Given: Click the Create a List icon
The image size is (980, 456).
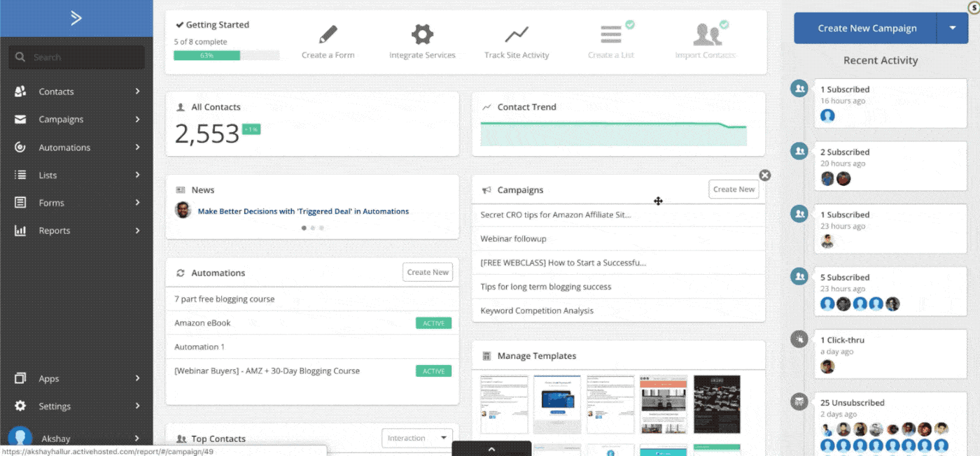Looking at the screenshot, I should pyautogui.click(x=611, y=34).
